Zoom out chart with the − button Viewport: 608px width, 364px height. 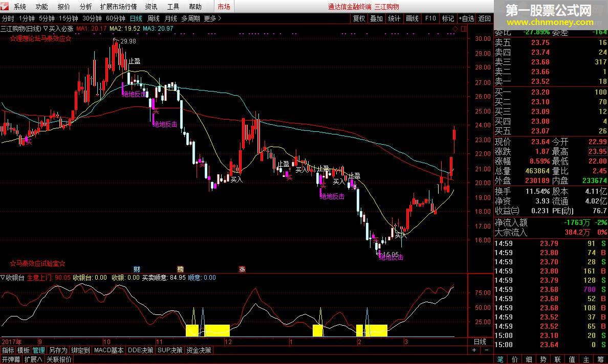coord(487,350)
